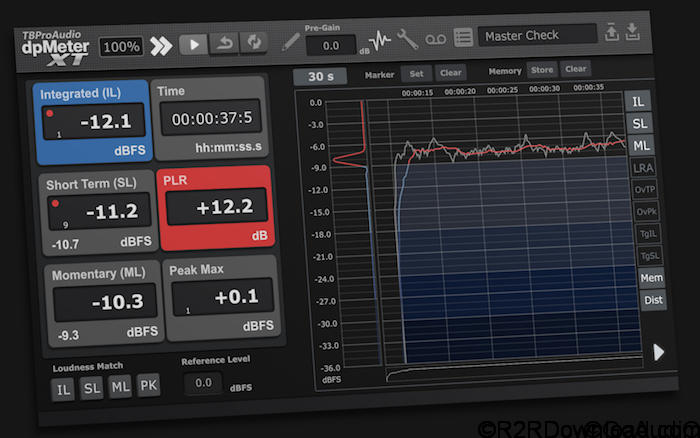700x438 pixels.
Task: Click the +0.1 Peak Max value
Action: (x=236, y=297)
